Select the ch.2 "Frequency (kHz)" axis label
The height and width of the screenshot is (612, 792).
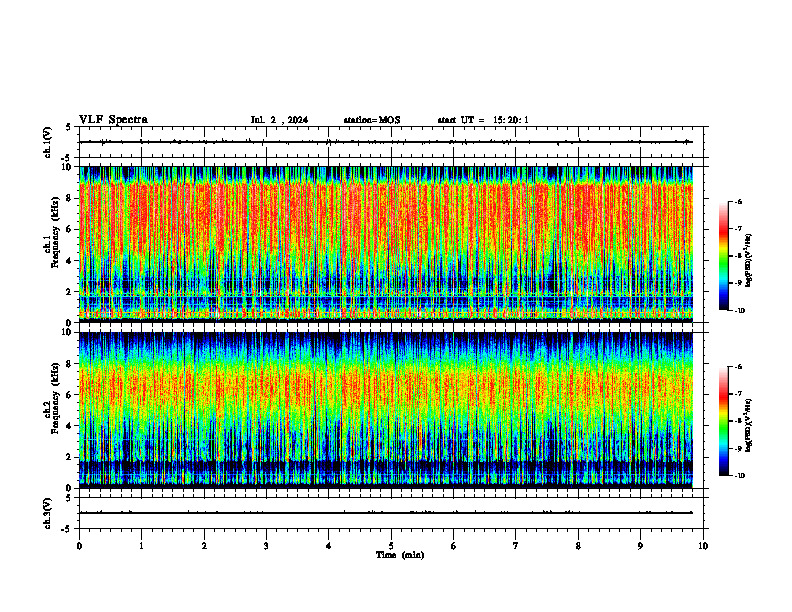click(55, 398)
